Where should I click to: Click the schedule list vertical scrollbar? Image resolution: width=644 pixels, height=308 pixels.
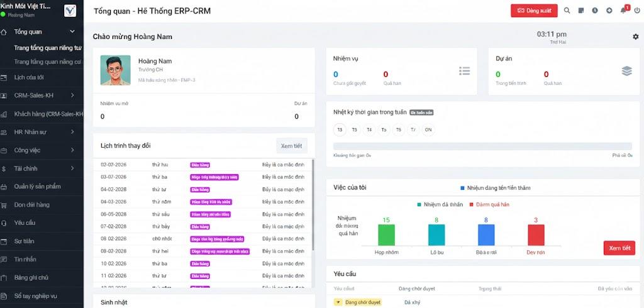pyautogui.click(x=313, y=206)
